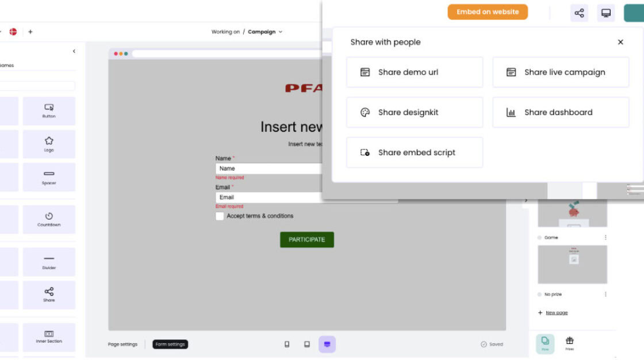Open the Flow tab at bottom right
644x360 pixels.
click(545, 343)
